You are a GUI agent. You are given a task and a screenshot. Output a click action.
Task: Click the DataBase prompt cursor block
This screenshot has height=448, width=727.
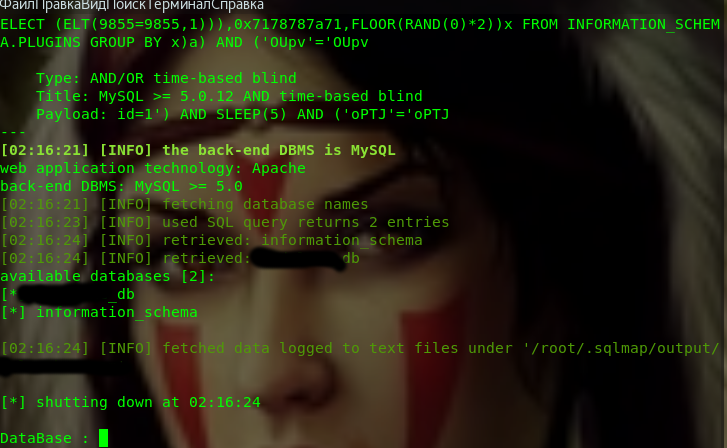tap(103, 438)
